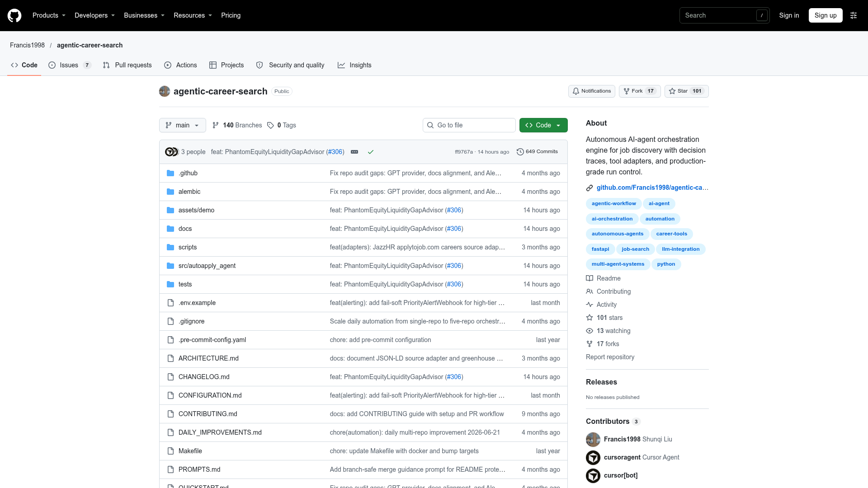Viewport: 868px width, 488px height.
Task: Click the link icon beside repository URL
Action: tap(590, 188)
